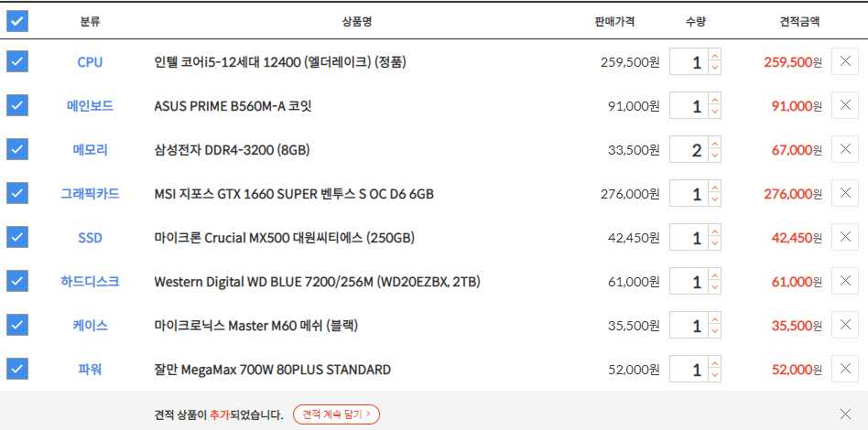
Task: Delete the WD BLUE hard disk row
Action: tap(845, 281)
